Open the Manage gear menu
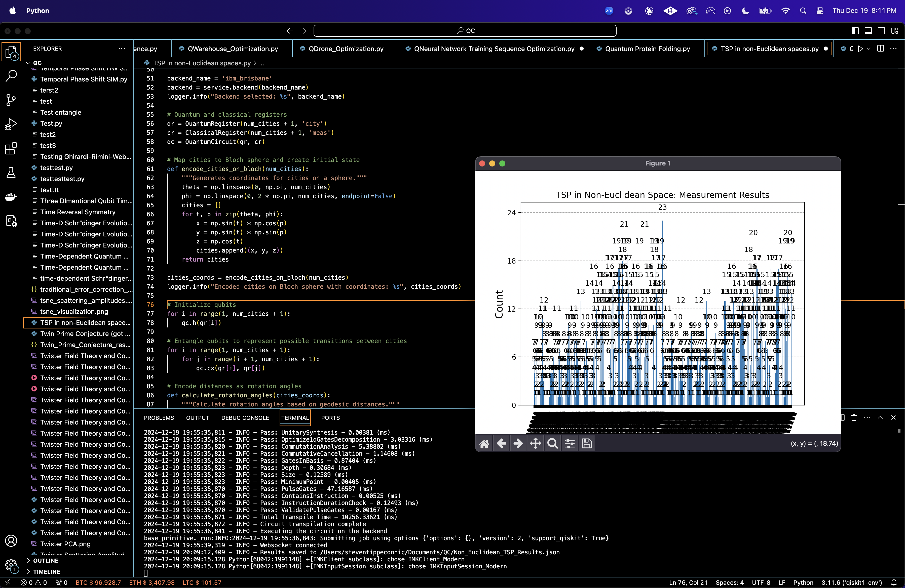This screenshot has height=588, width=905. [x=11, y=565]
